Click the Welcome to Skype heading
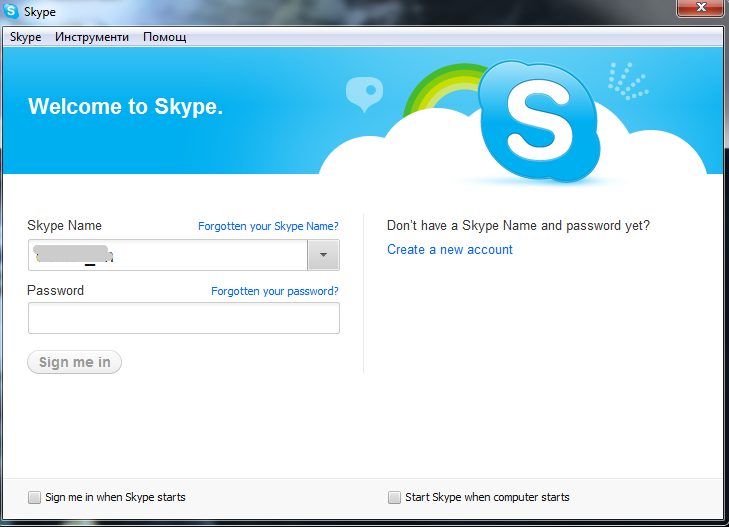The height and width of the screenshot is (527, 729). (x=126, y=106)
